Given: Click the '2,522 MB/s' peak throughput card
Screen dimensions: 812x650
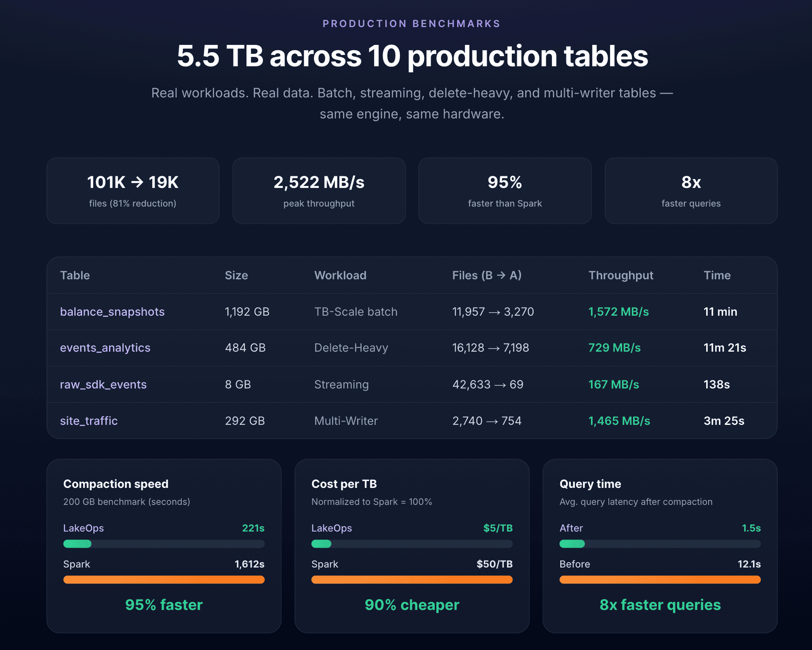Looking at the screenshot, I should pos(319,191).
